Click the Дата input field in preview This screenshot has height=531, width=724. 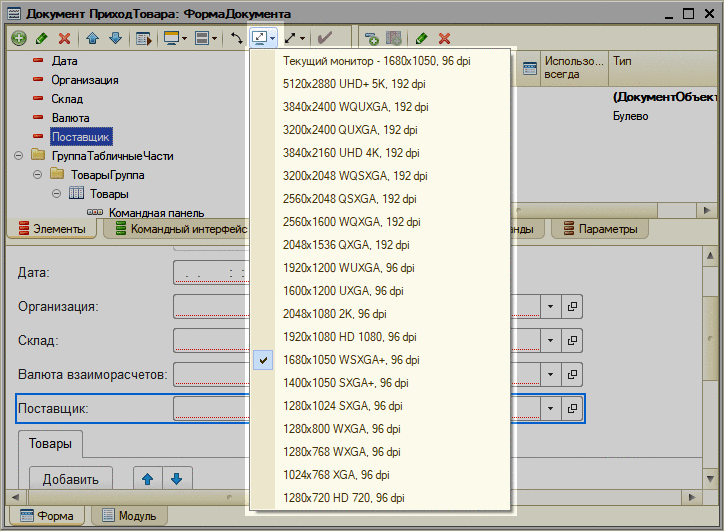[x=211, y=272]
